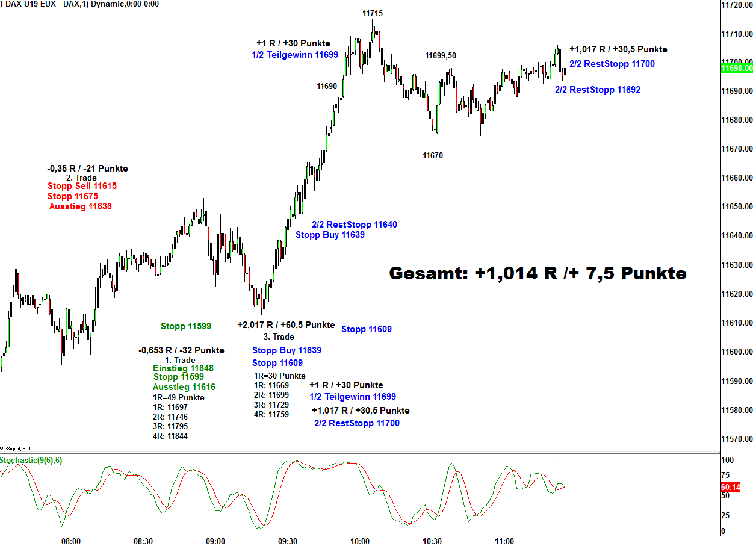Click the -0,35 R / -21 Punkte text
Image resolution: width=756 pixels, height=549 pixels.
coord(87,169)
